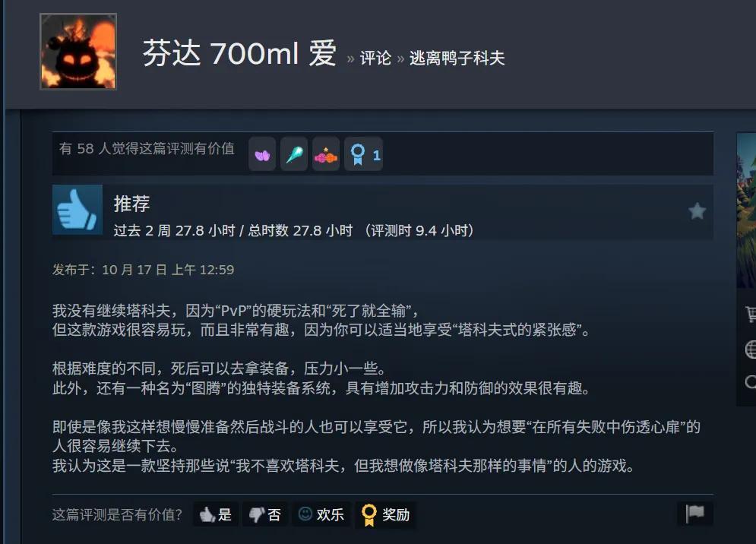756x544 pixels.
Task: Click the magnifier icon at right edge
Action: coord(750,382)
